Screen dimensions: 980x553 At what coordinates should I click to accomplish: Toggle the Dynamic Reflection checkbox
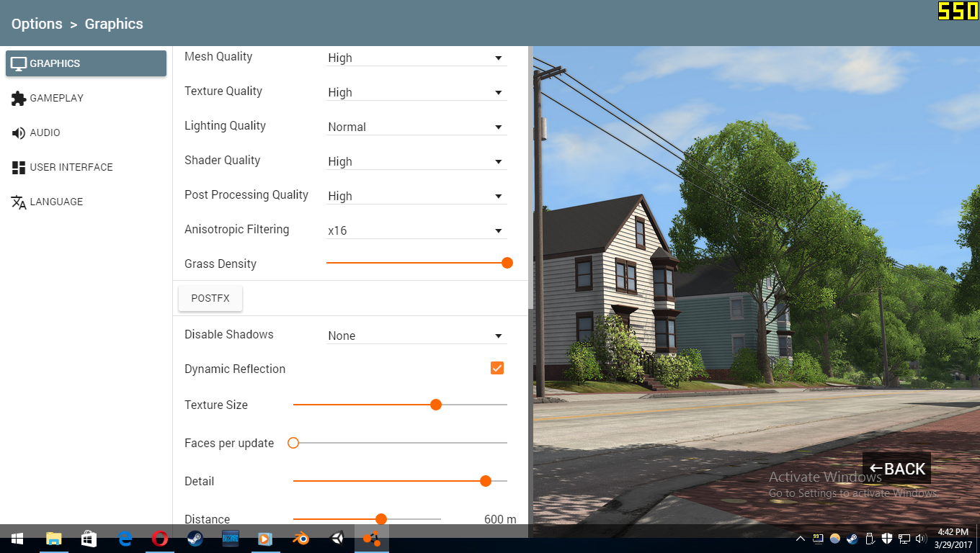tap(497, 368)
